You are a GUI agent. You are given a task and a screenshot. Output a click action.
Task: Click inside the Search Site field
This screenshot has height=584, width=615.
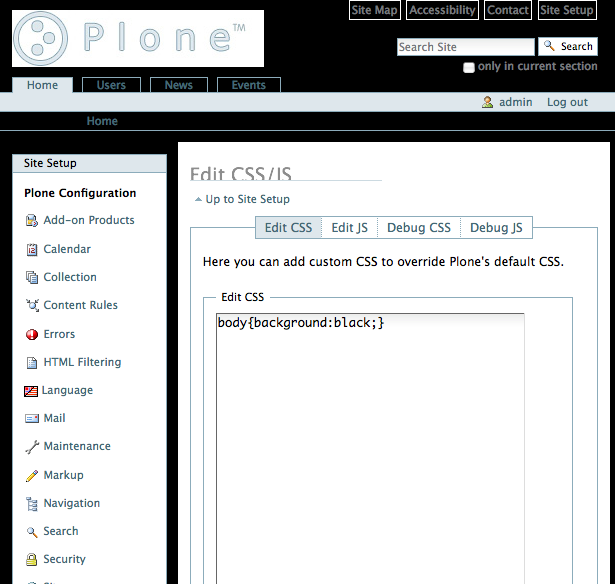point(465,47)
